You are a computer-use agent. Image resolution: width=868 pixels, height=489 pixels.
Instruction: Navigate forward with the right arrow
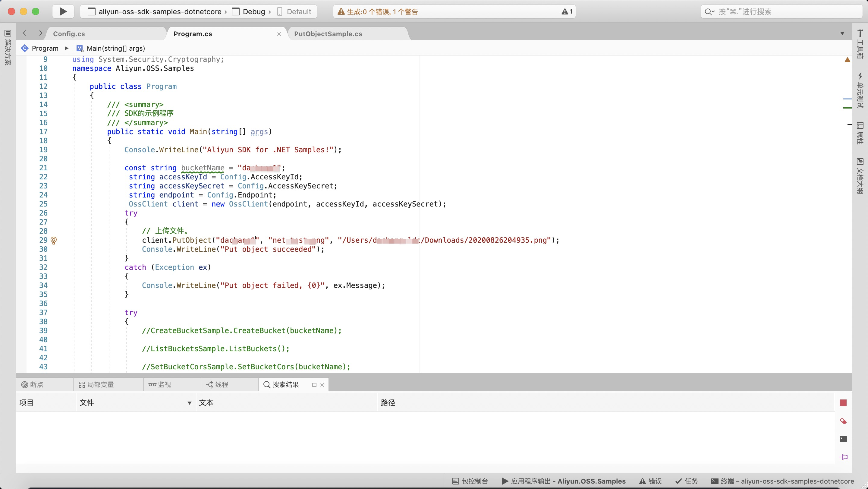pos(40,33)
